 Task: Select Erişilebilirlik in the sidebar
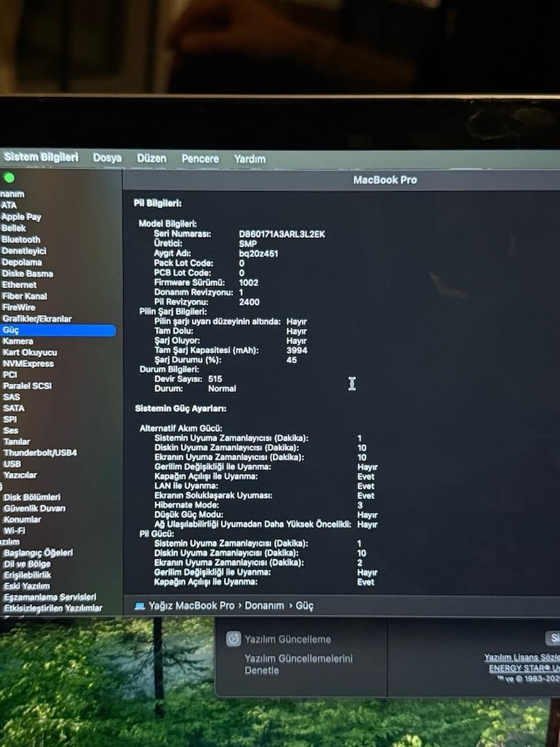pos(28,575)
